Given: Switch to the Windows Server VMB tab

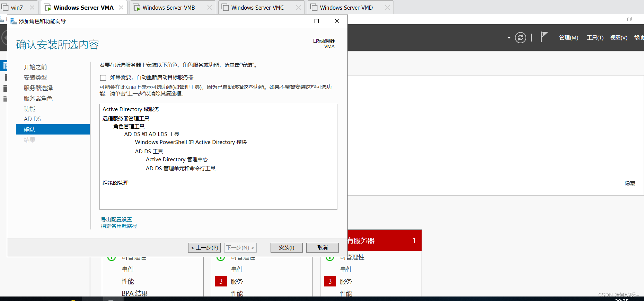Looking at the screenshot, I should [173, 7].
